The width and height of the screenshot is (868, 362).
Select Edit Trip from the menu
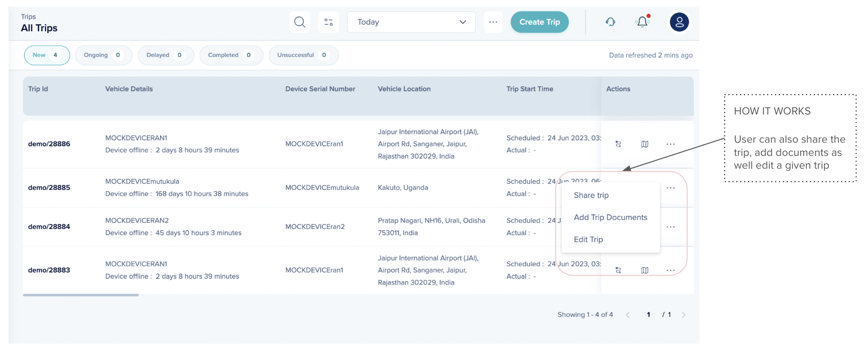click(x=588, y=239)
